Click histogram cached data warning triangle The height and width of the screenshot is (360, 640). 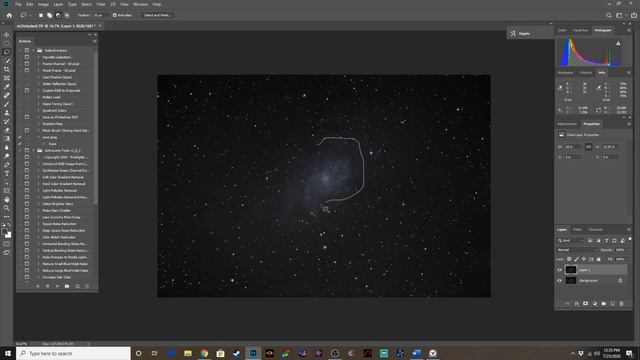pos(618,43)
